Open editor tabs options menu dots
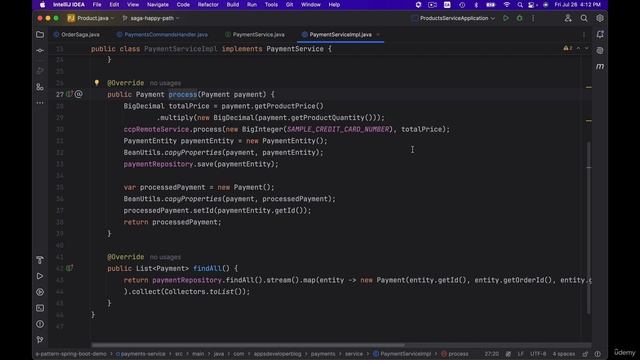Screen dimensions: 640x360 [x=584, y=35]
